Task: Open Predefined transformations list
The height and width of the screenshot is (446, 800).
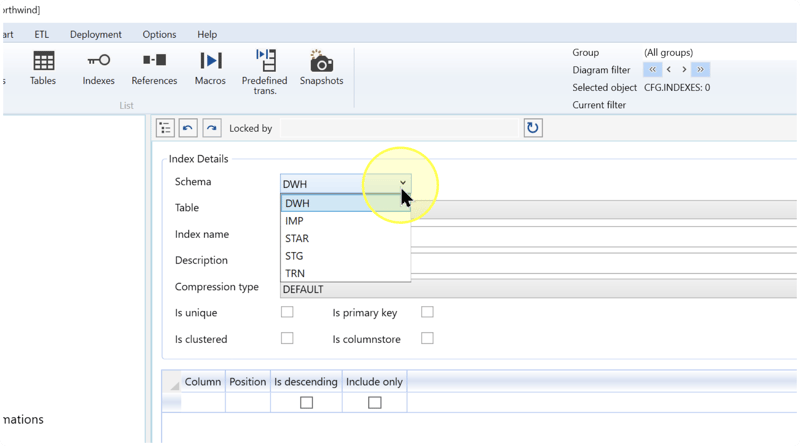Action: point(265,72)
